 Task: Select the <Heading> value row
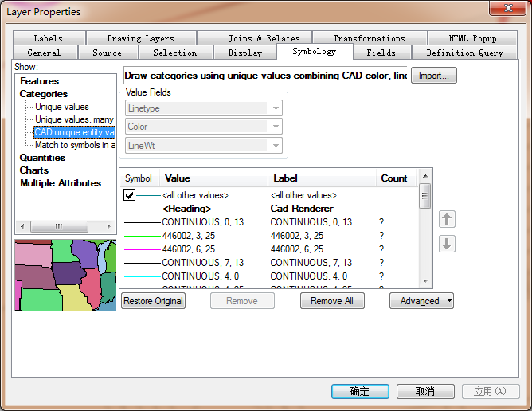tap(187, 209)
